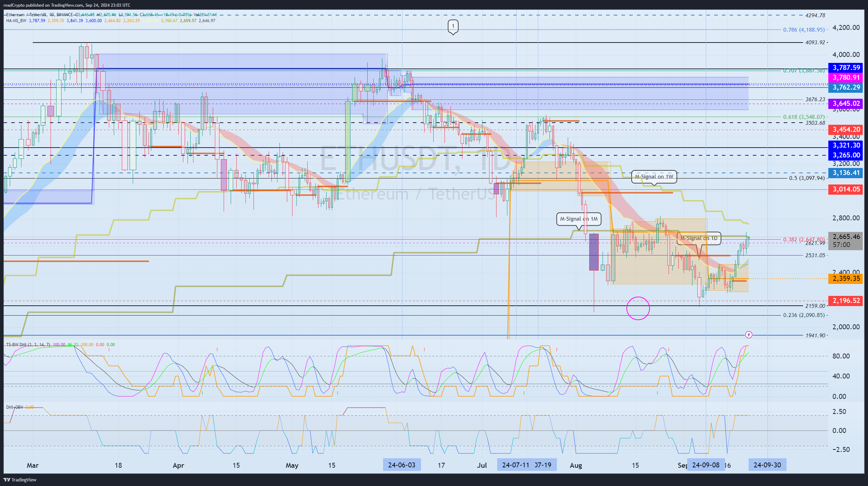
Task: Click the Mar label on time axis
Action: click(x=33, y=465)
